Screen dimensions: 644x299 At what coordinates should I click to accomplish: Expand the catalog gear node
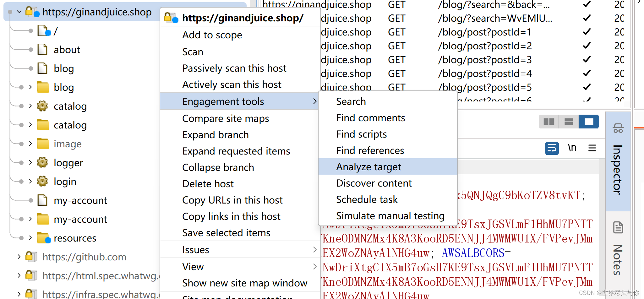click(30, 106)
